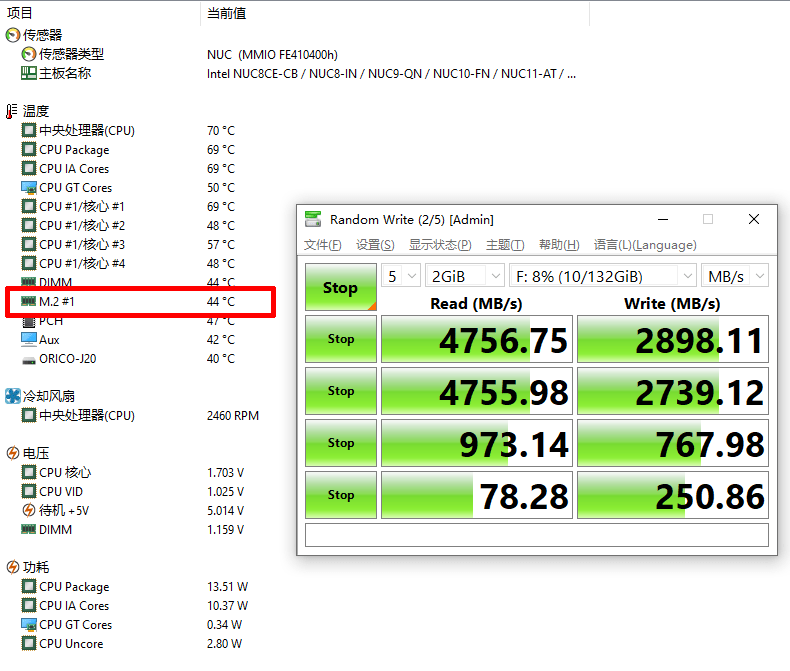The height and width of the screenshot is (671, 790).
Task: Select the 2460 RPM fan value
Action: point(233,416)
